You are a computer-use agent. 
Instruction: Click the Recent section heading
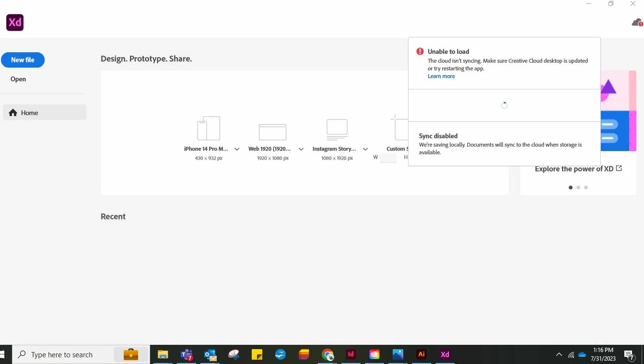click(113, 216)
